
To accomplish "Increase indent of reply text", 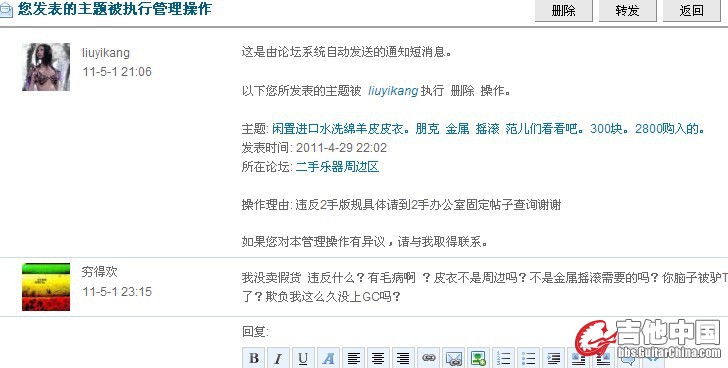I will 553,358.
